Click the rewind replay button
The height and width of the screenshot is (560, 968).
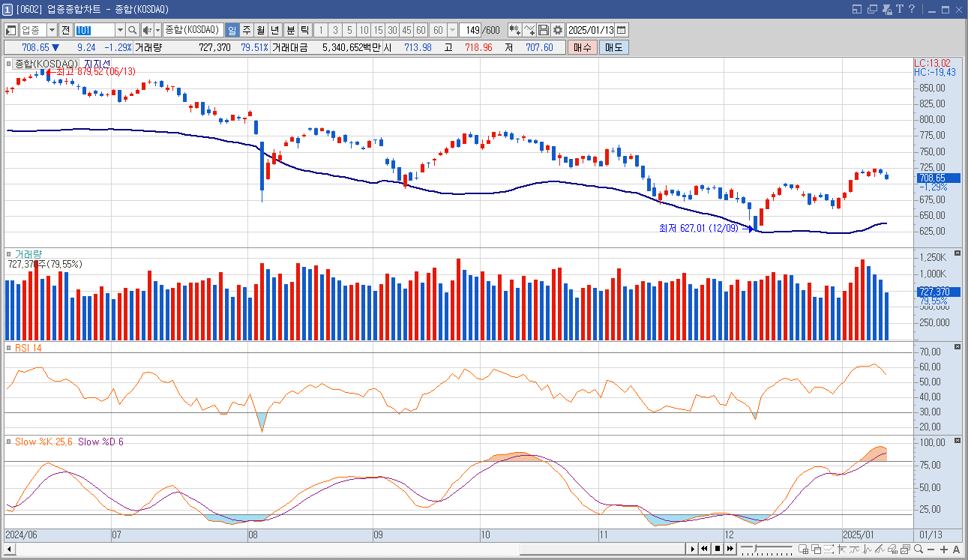(x=705, y=549)
